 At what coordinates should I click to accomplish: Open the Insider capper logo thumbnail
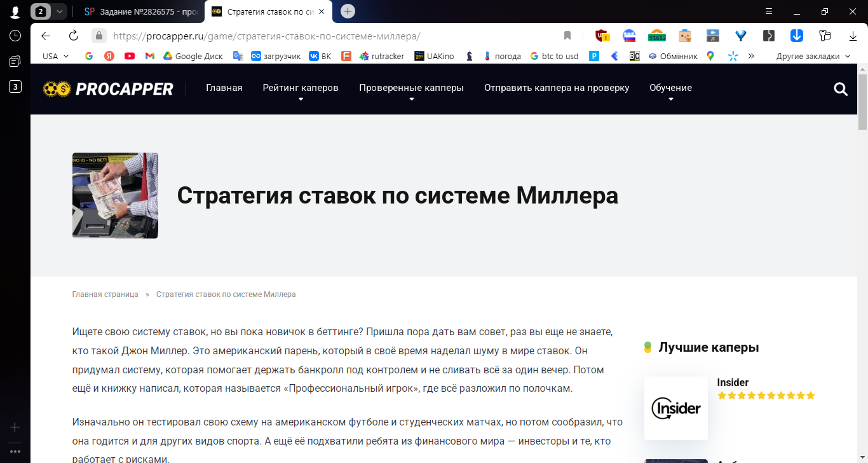click(x=676, y=408)
